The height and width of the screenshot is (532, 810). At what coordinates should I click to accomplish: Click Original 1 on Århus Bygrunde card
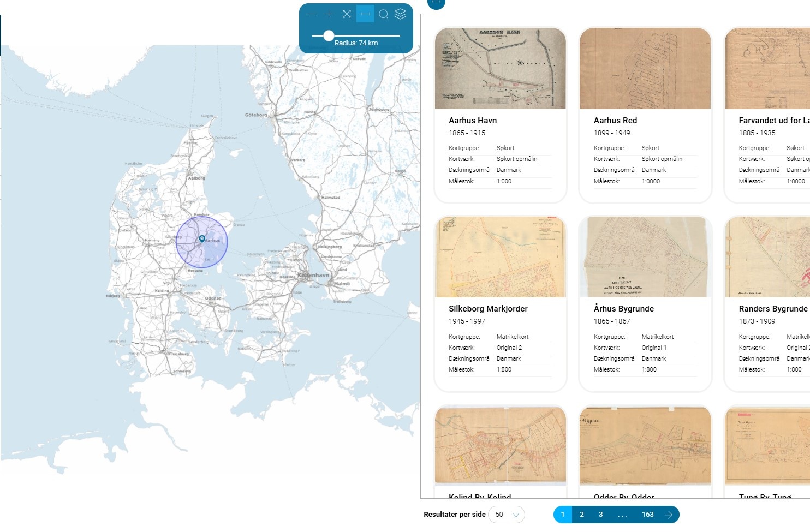point(654,348)
